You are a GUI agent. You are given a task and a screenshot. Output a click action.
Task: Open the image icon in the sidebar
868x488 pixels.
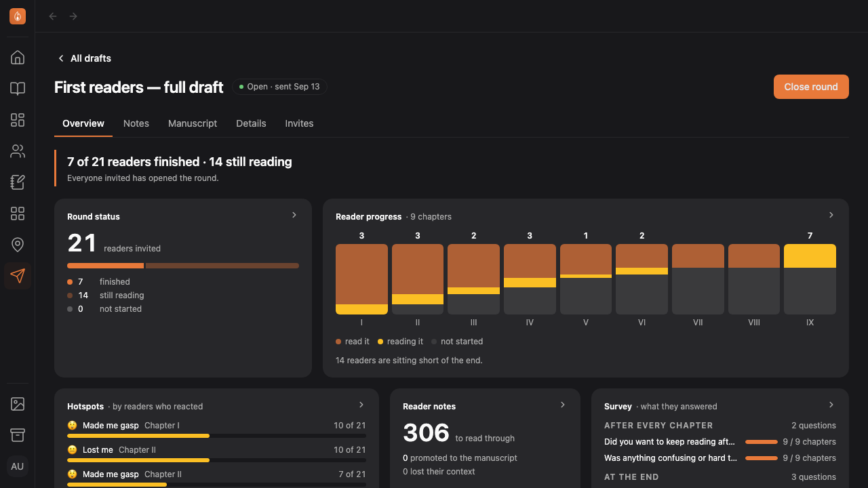(18, 405)
